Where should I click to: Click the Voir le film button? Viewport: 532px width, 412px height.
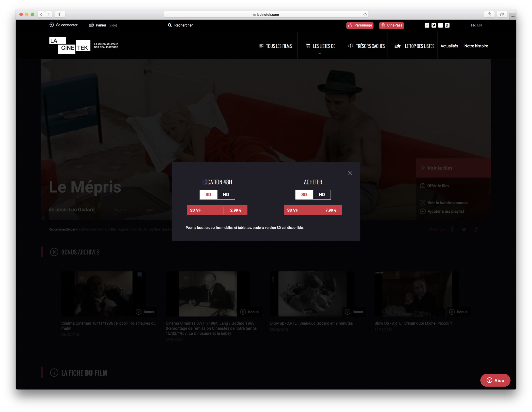pyautogui.click(x=453, y=168)
